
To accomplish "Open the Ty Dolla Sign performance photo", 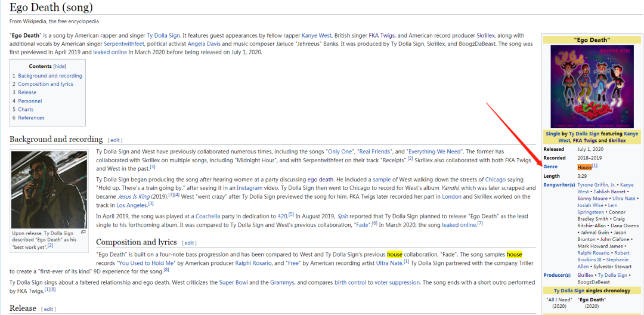I will tap(49, 190).
